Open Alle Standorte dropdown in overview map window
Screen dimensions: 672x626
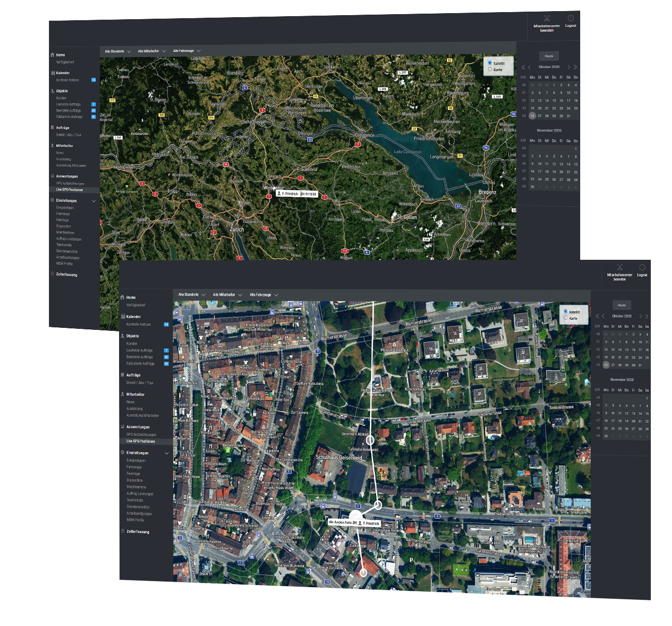[x=118, y=51]
